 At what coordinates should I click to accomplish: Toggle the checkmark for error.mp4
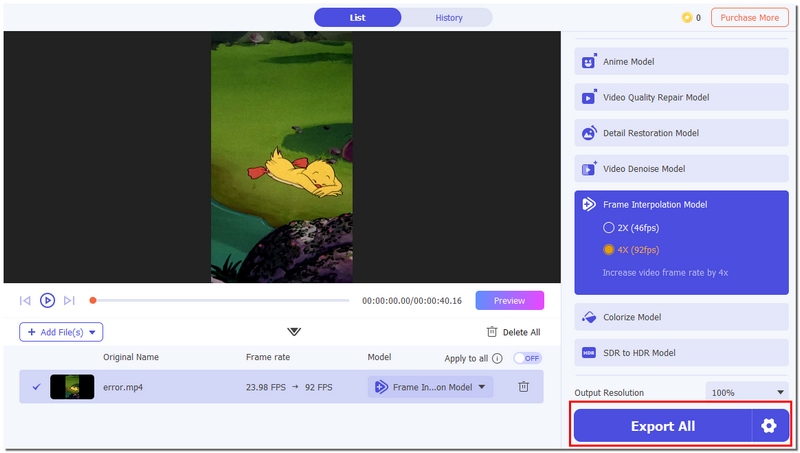(36, 387)
